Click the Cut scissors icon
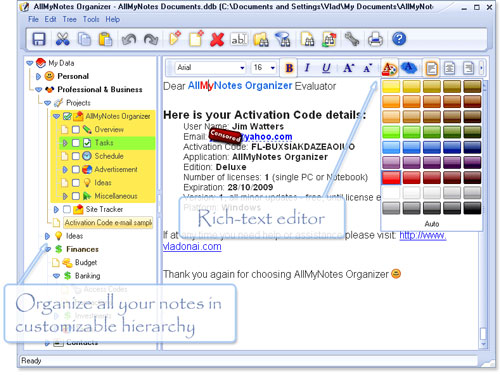This screenshot has height=375, width=500. coord(62,39)
